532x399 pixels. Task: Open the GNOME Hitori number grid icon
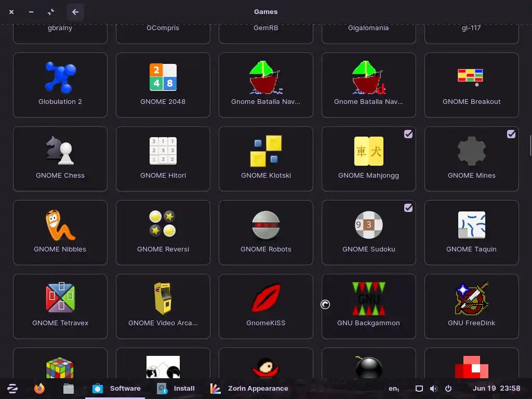coord(163,151)
